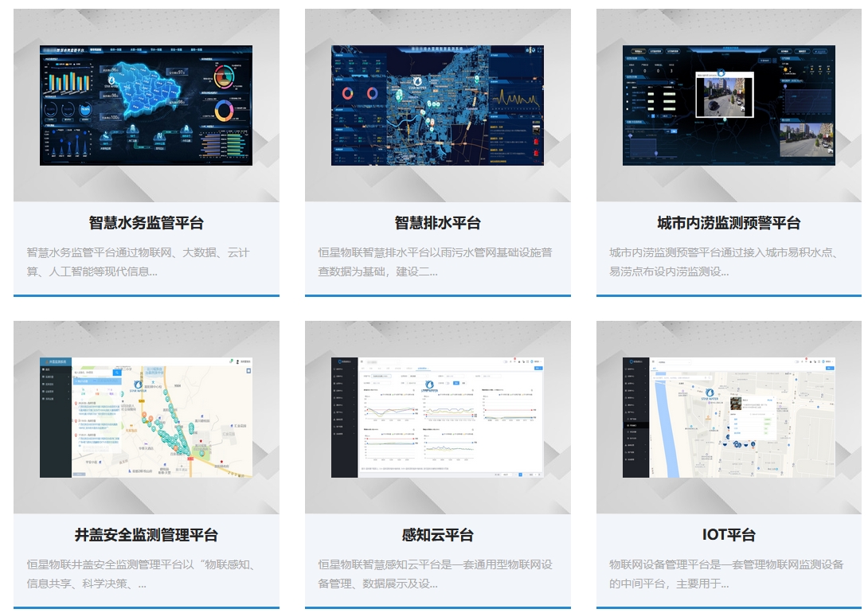Click the 井盖安全监测管理平台 title

click(x=146, y=535)
